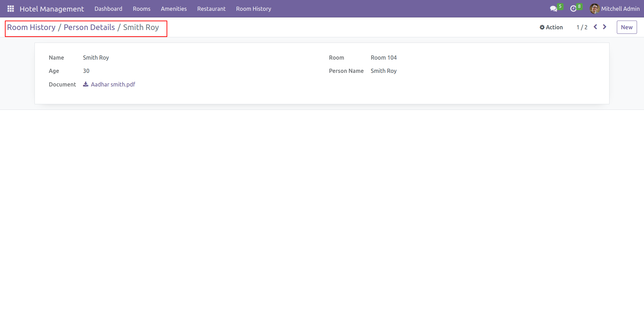
Task: Click the Person Name field label
Action: pos(346,71)
